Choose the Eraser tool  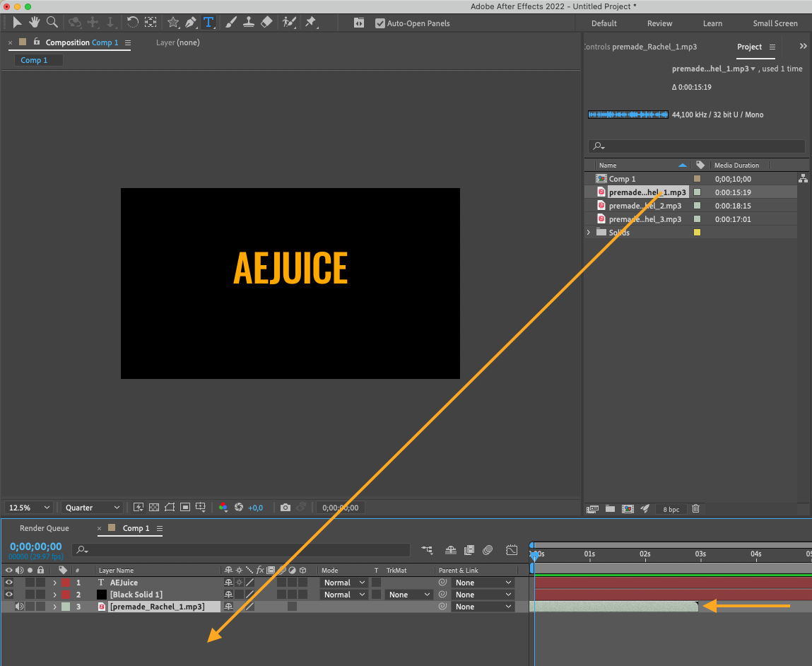click(x=266, y=23)
